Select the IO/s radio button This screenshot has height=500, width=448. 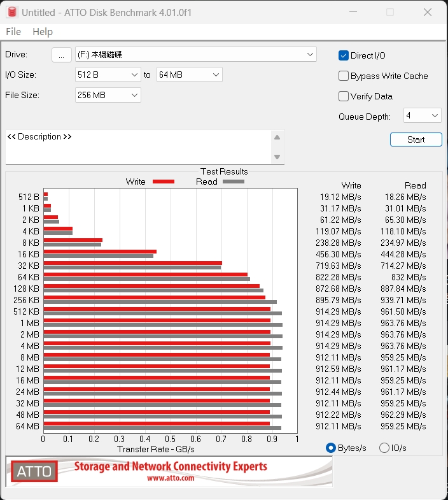(384, 448)
